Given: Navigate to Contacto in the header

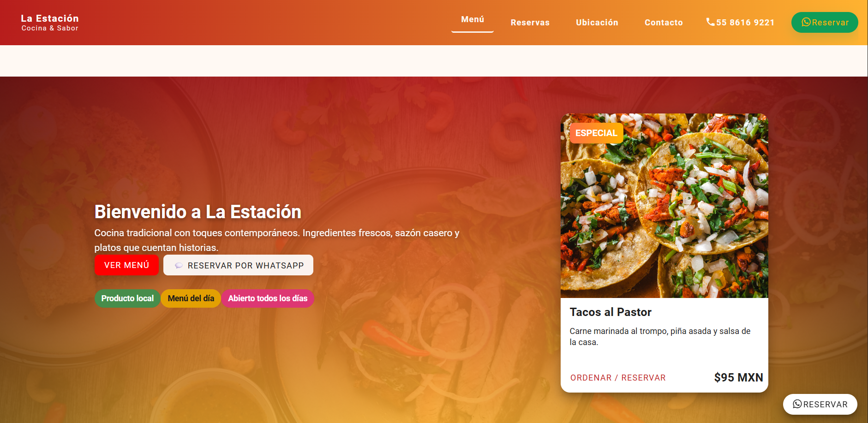Looking at the screenshot, I should pos(664,23).
